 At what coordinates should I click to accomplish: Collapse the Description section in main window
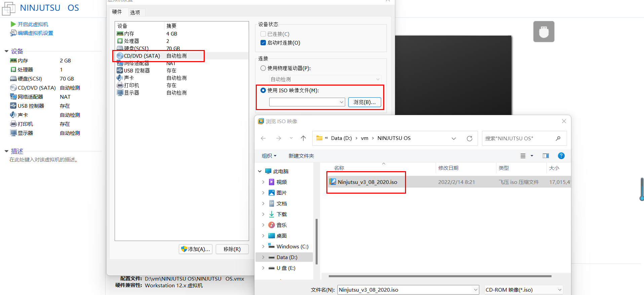(x=6, y=151)
